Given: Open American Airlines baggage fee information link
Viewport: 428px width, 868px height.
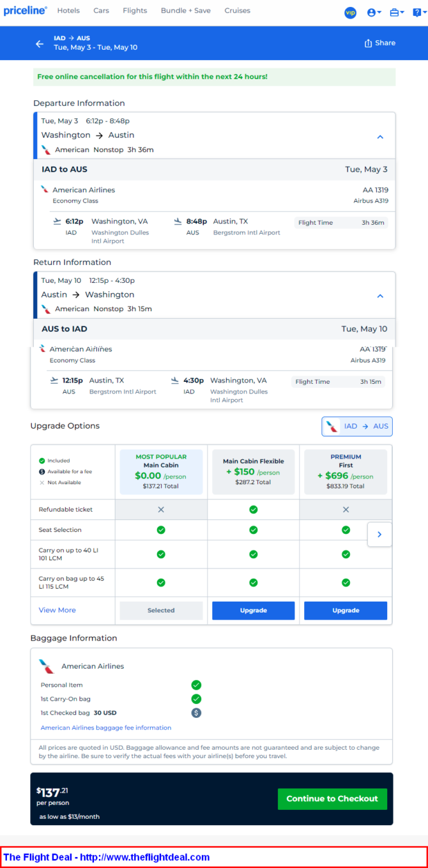Looking at the screenshot, I should pos(106,727).
